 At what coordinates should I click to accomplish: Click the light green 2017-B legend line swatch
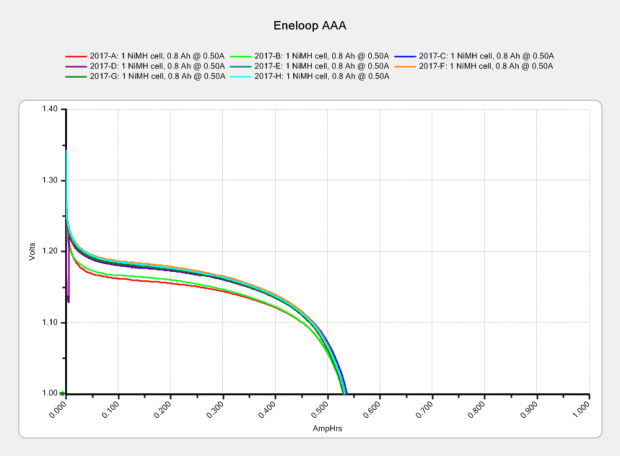coord(240,56)
